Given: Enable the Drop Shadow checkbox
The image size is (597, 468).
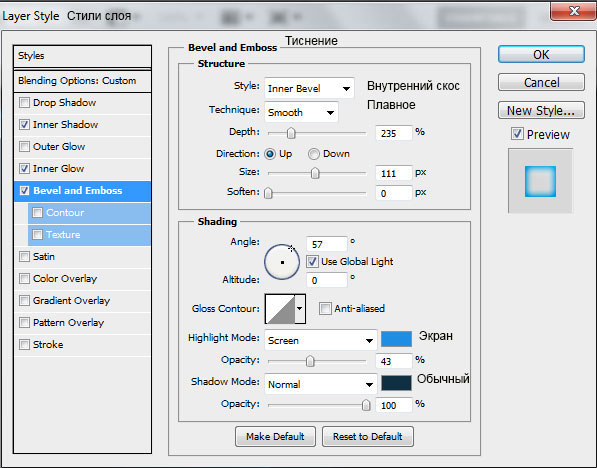Looking at the screenshot, I should (x=24, y=102).
